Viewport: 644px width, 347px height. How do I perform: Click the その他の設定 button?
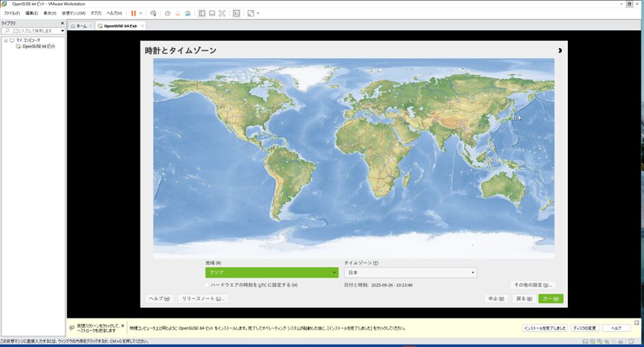click(532, 285)
